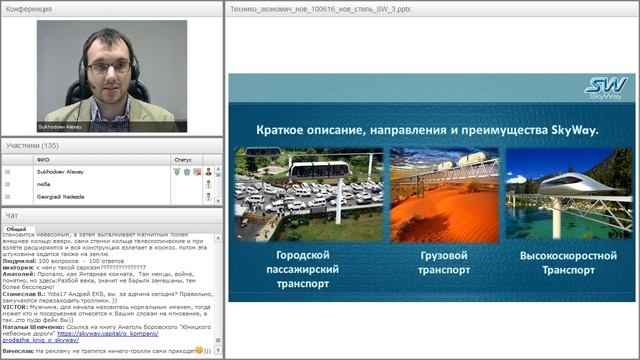The width and height of the screenshot is (640, 360).
Task: Click the square marker beside люба
Action: point(7,184)
